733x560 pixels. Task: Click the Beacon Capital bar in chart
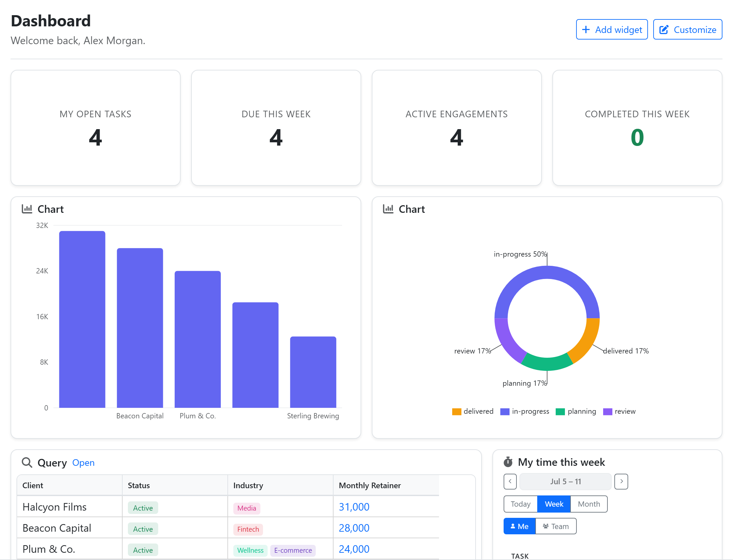click(140, 328)
